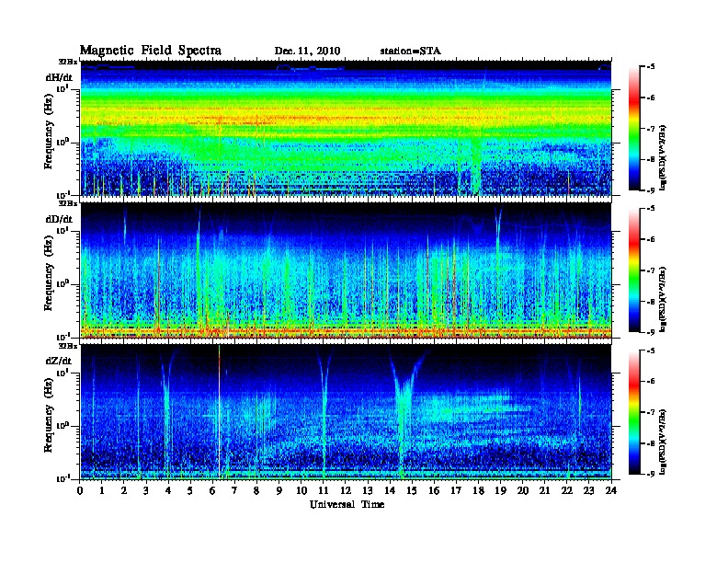Click the color bar beside the dZ/dt panel

click(634, 412)
